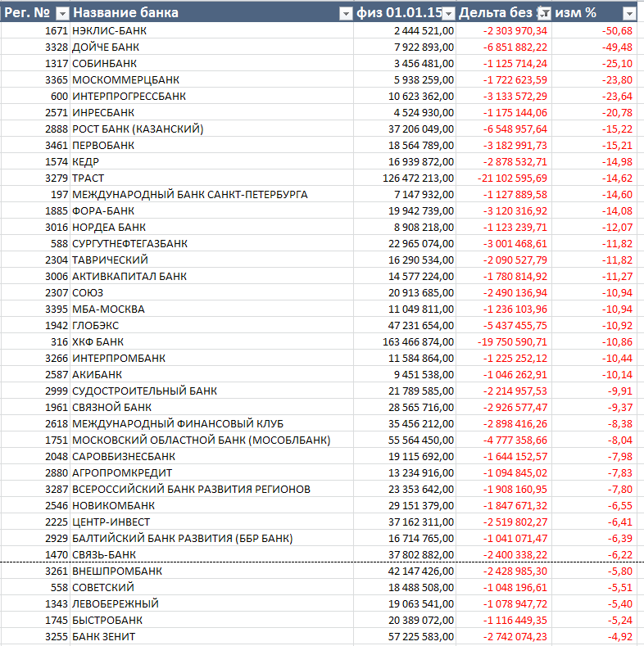This screenshot has width=644, height=646.
Task: Click the ГЛОБЭКС cell
Action: pyautogui.click(x=211, y=326)
